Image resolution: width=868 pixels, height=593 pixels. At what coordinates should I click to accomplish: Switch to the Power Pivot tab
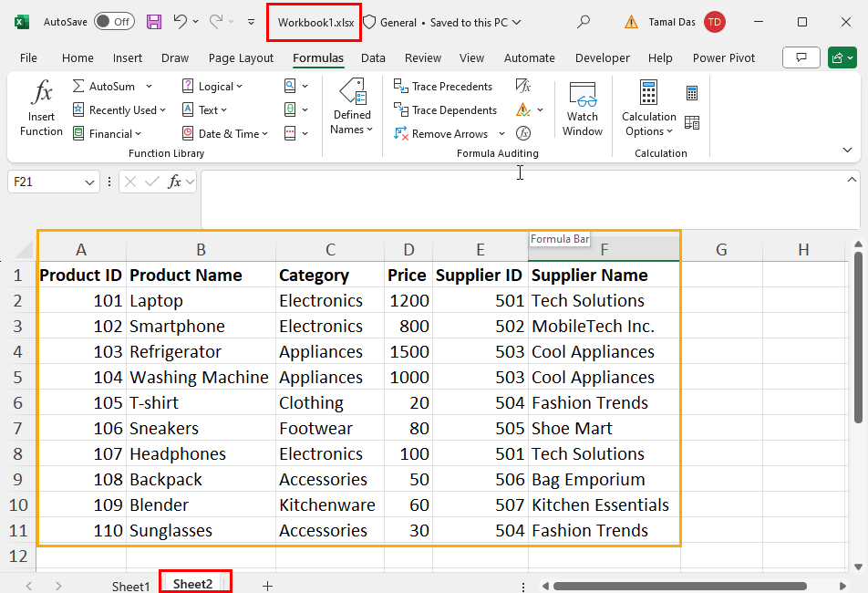724,57
